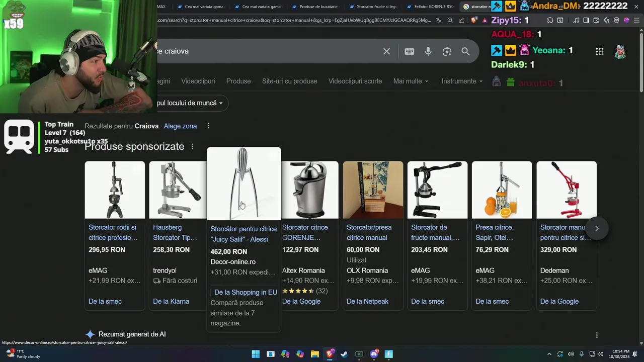Open Steam from the taskbar

[x=344, y=354]
